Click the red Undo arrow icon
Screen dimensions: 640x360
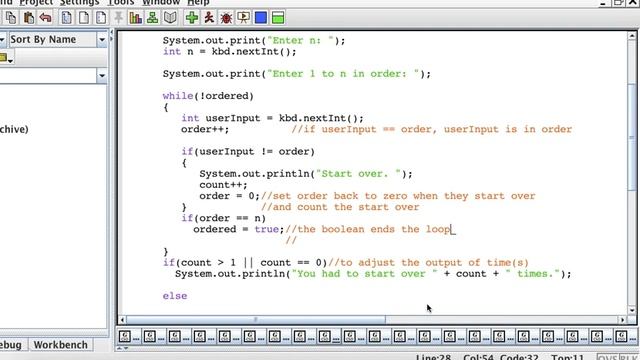[46, 18]
